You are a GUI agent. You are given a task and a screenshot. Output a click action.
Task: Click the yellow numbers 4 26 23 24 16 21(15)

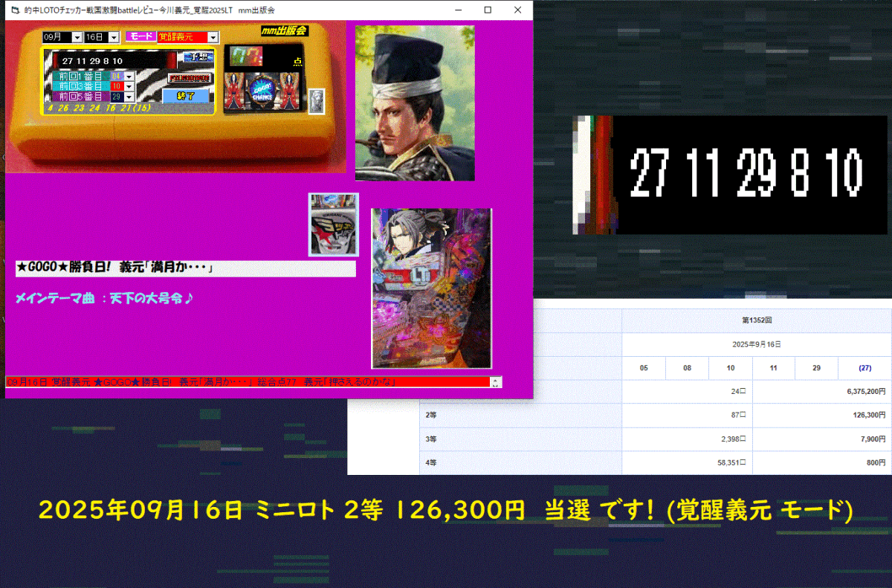coord(98,108)
